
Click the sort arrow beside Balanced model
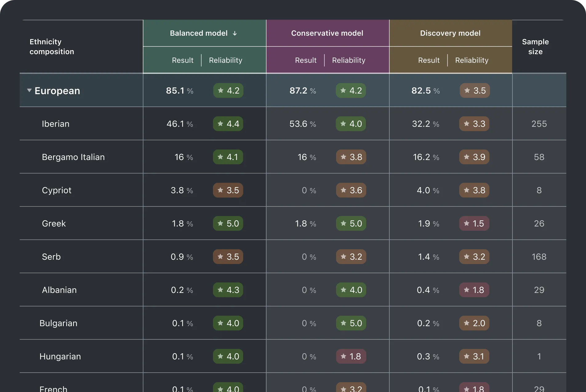tap(235, 33)
